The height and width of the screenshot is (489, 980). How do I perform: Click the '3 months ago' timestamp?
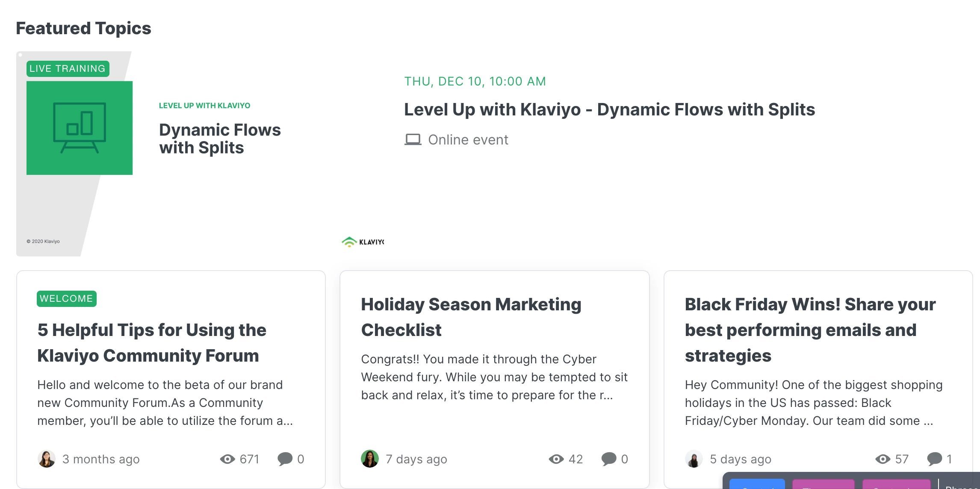[101, 459]
